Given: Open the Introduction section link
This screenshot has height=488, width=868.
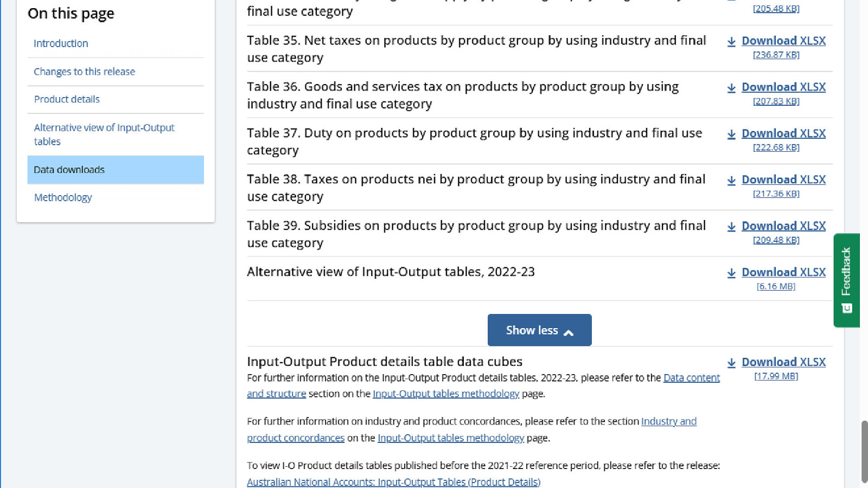Looking at the screenshot, I should 61,43.
